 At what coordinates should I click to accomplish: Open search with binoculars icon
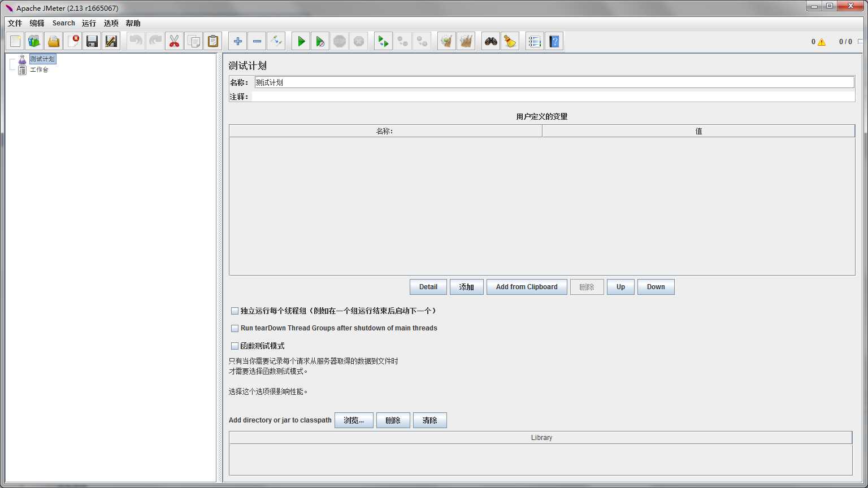[x=491, y=41]
